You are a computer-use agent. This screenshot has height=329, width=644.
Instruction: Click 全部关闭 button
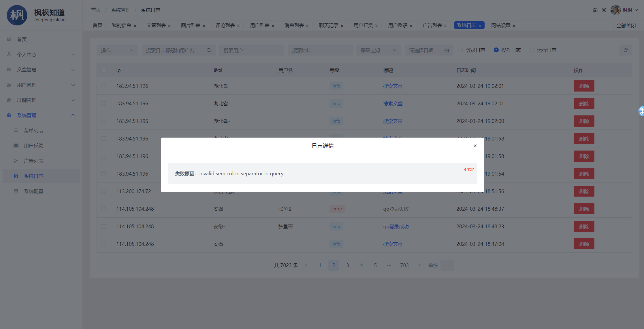click(x=626, y=26)
